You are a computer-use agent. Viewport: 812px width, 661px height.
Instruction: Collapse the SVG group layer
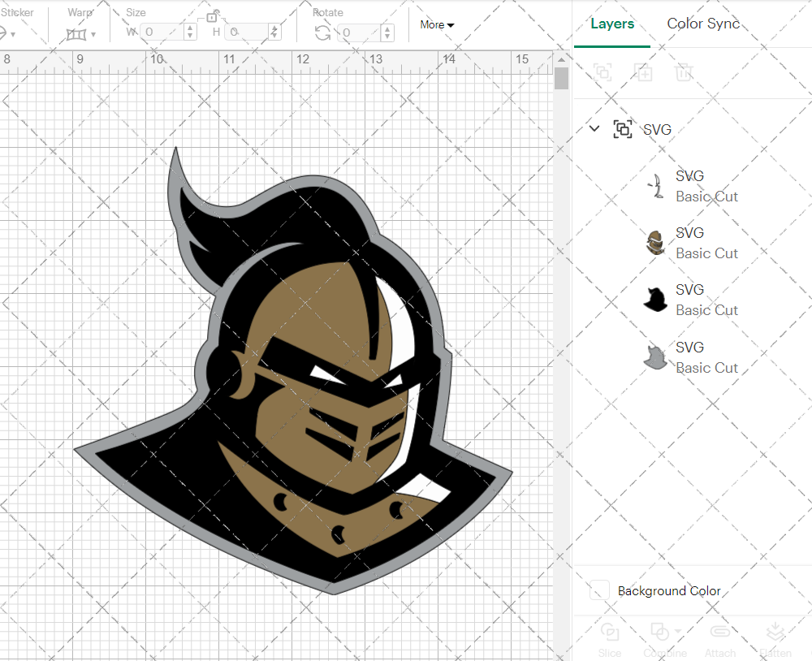[594, 128]
